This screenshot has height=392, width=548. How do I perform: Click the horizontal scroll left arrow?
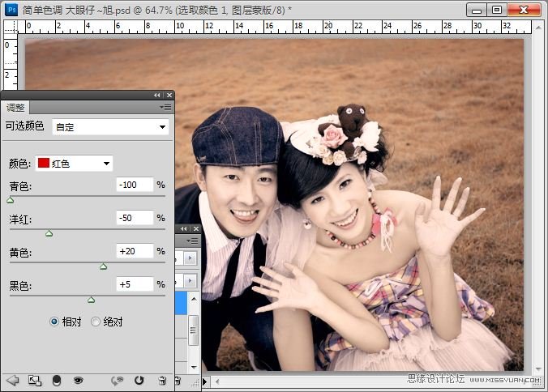[x=217, y=381]
